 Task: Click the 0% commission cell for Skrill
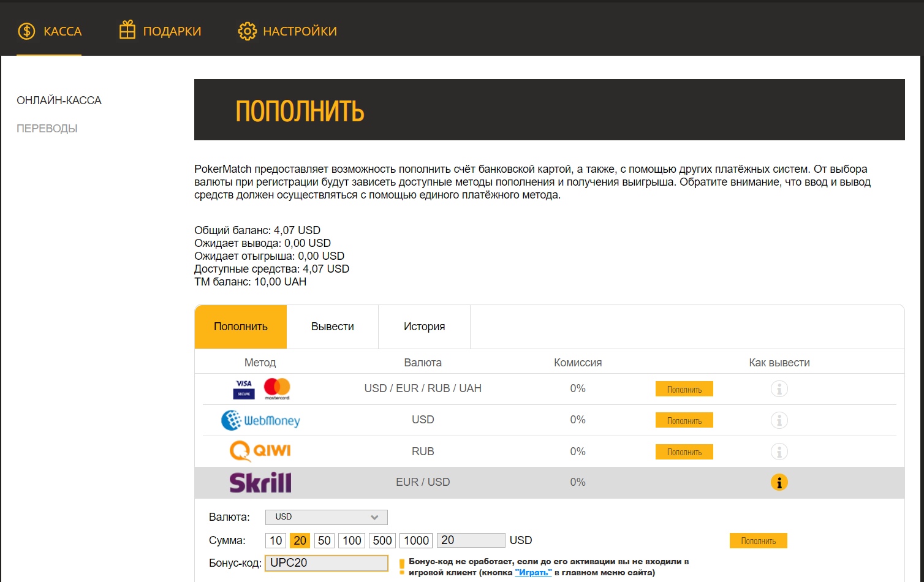click(x=578, y=482)
